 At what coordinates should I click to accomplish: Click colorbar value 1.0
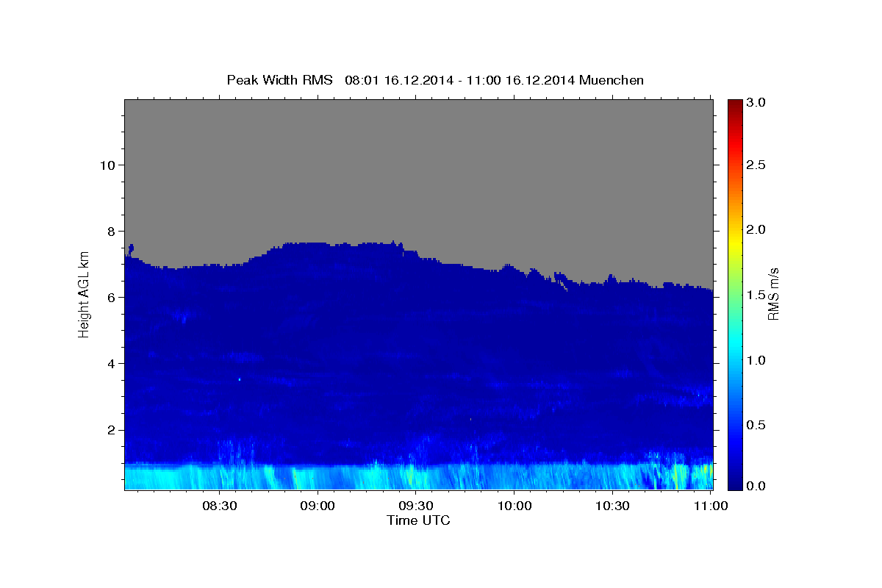pos(757,360)
